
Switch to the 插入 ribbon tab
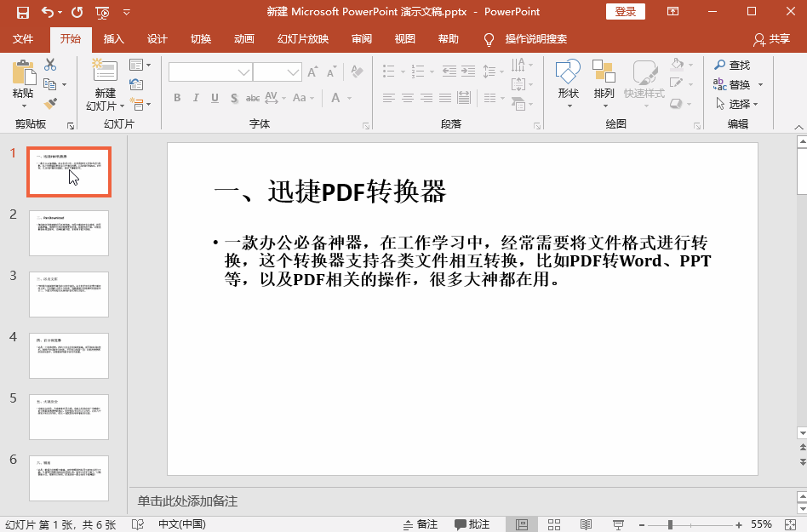[112, 38]
